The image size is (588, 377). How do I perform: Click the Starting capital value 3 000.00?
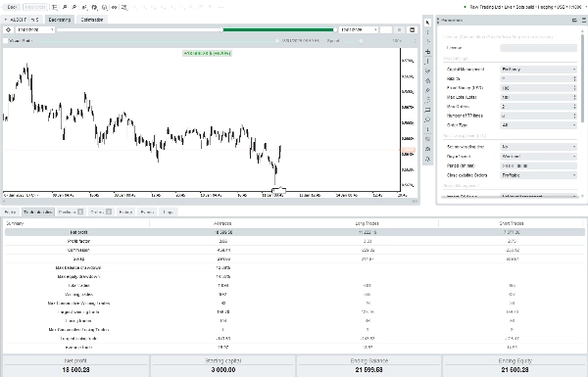click(x=223, y=370)
